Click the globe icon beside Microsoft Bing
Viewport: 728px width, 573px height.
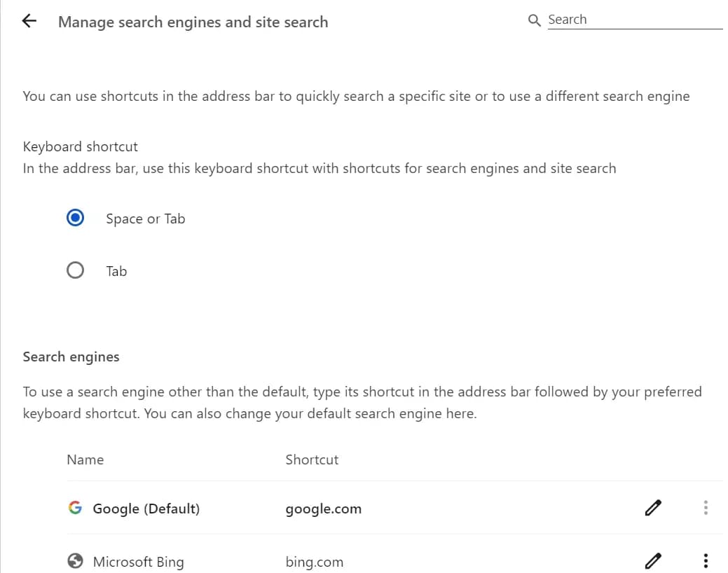click(75, 561)
